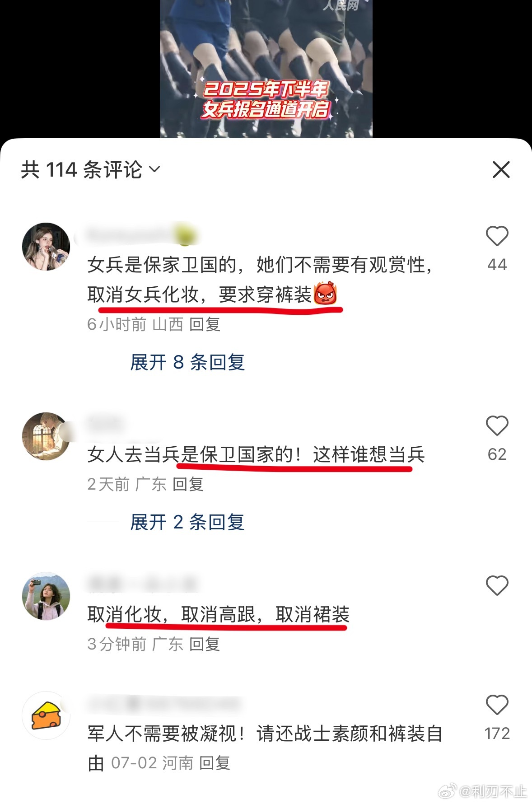The width and height of the screenshot is (532, 804).
Task: Open avatar of the 2天前 广东 commenter
Action: point(46,436)
